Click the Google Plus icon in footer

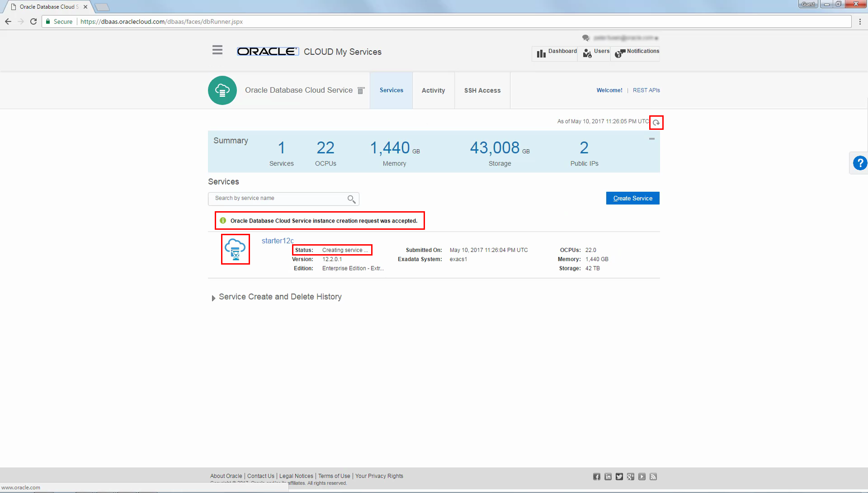point(631,477)
